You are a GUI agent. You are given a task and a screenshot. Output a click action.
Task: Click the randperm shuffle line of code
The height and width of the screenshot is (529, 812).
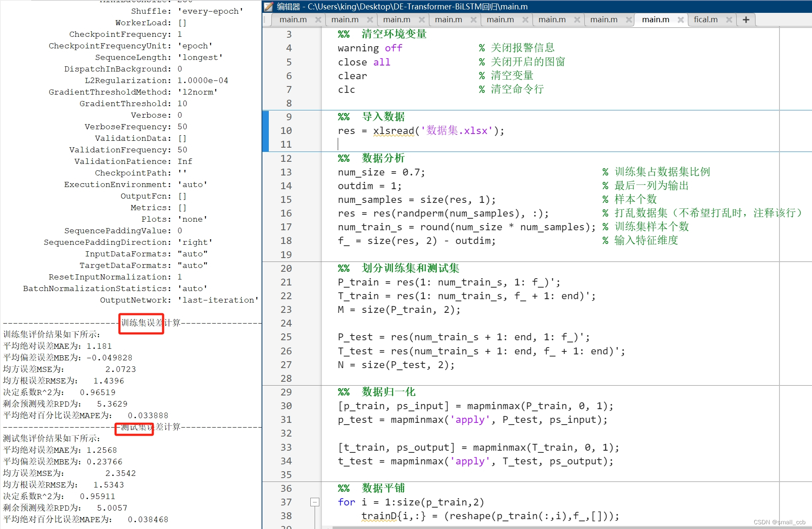tap(443, 213)
